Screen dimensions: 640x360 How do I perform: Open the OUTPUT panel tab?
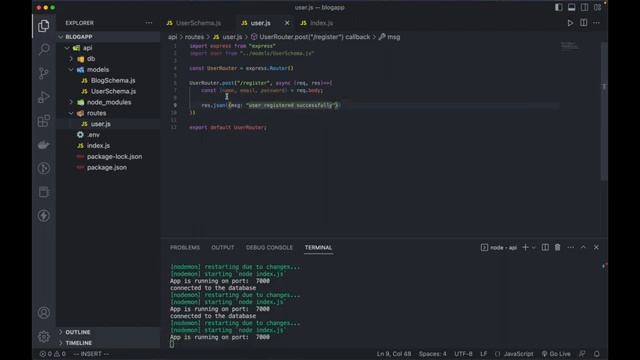point(222,247)
